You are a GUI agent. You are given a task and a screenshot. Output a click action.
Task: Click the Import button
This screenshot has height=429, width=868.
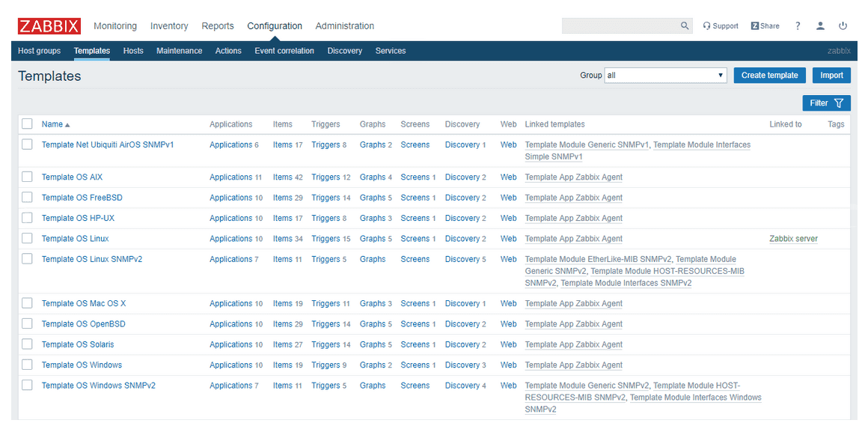pyautogui.click(x=831, y=76)
